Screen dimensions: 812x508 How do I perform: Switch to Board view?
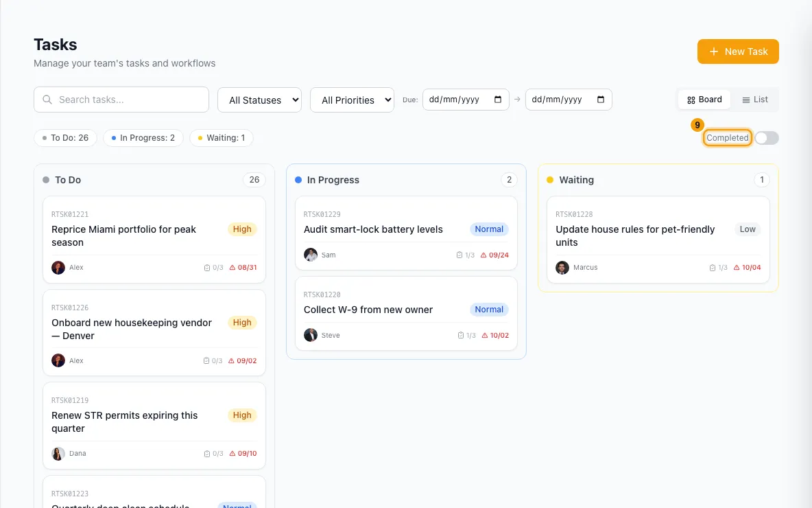tap(704, 100)
